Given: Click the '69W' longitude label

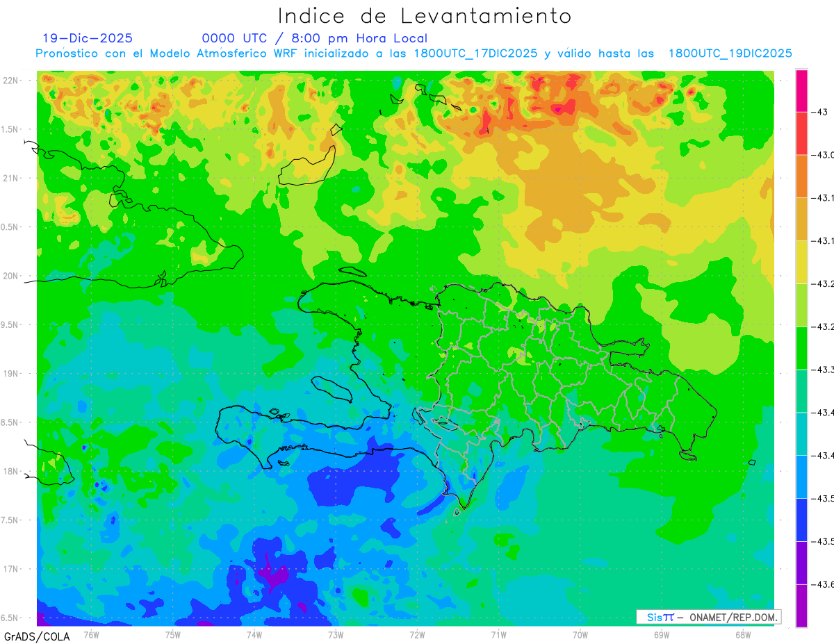Looking at the screenshot, I should [x=662, y=635].
